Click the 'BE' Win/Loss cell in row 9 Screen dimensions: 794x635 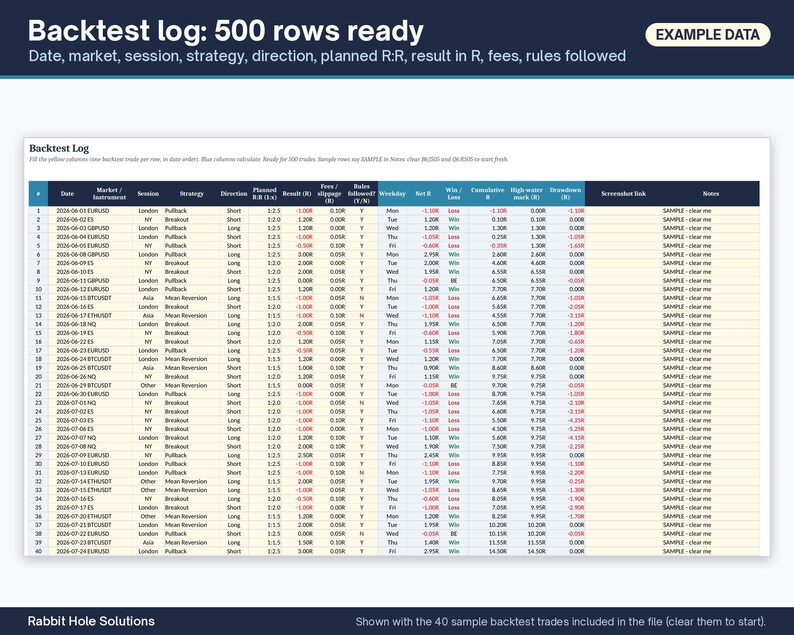tap(454, 281)
